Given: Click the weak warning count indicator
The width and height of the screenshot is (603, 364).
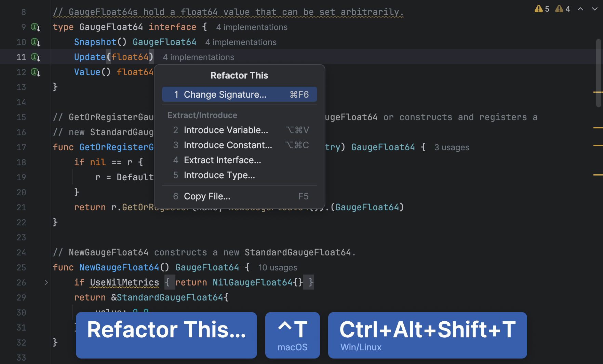Looking at the screenshot, I should coord(562,9).
